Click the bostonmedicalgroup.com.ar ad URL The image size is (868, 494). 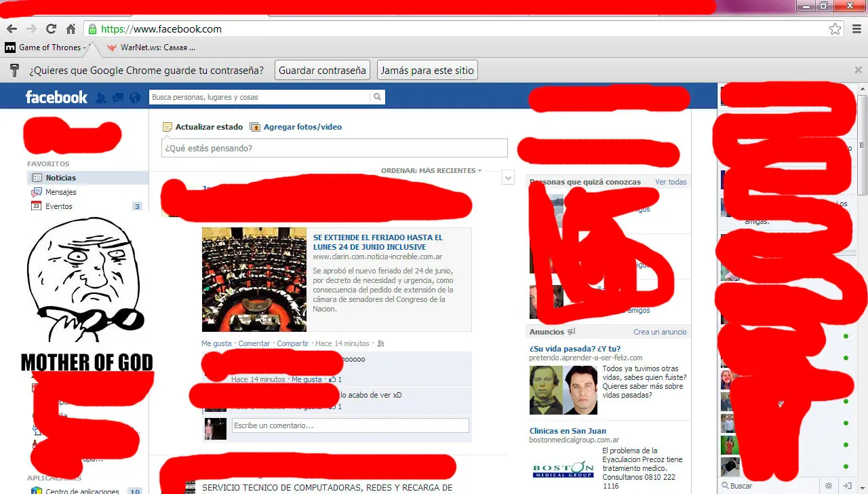click(x=574, y=440)
